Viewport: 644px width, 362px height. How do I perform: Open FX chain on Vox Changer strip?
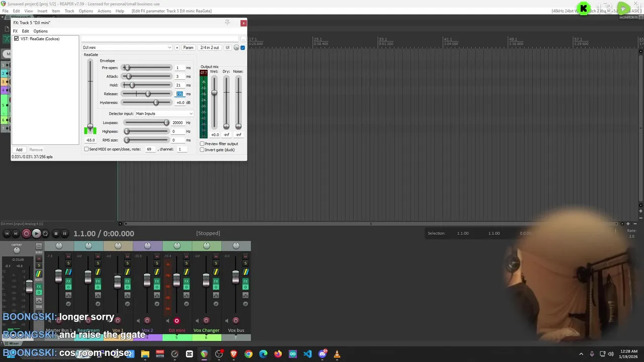216,281
